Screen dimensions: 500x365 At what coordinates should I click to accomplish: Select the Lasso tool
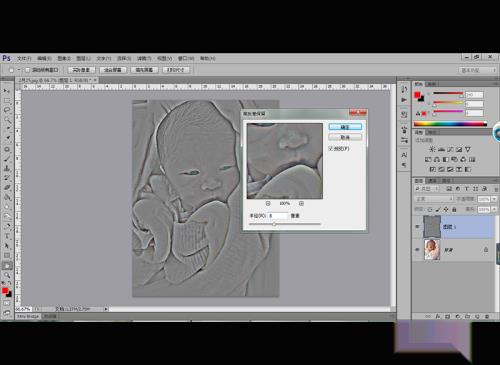tap(7, 110)
